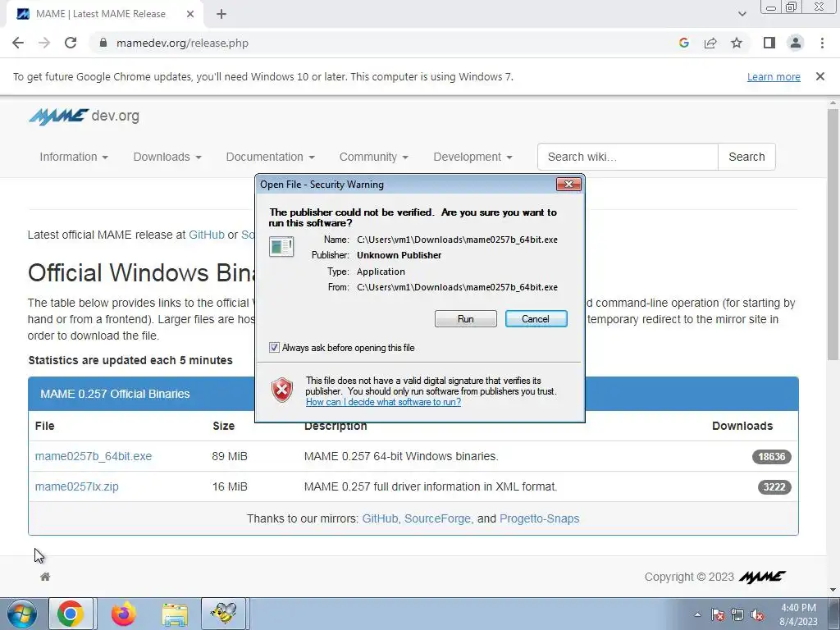Open How can I decide what software link
This screenshot has width=840, height=630.
(384, 402)
